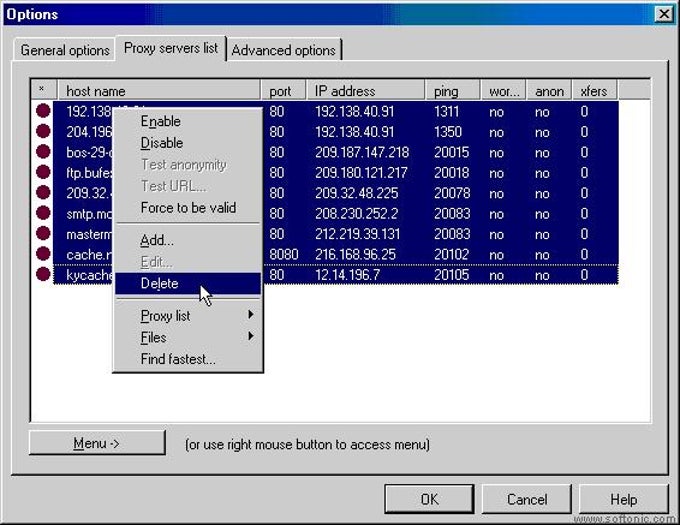
Task: Click IP address 212.219.39.131
Action: tap(357, 234)
